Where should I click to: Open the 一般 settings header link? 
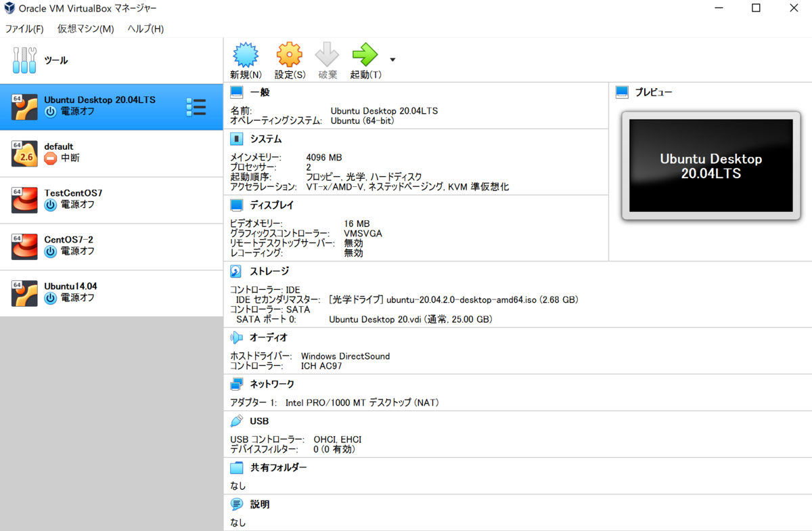point(260,92)
